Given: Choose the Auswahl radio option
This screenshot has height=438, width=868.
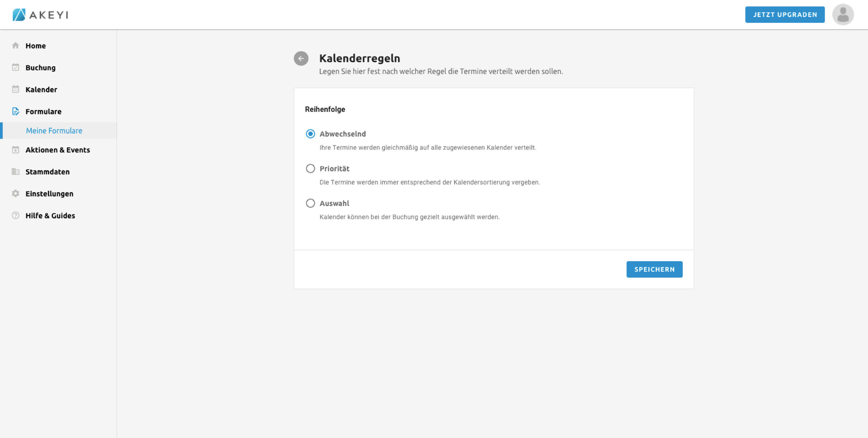Looking at the screenshot, I should point(310,203).
